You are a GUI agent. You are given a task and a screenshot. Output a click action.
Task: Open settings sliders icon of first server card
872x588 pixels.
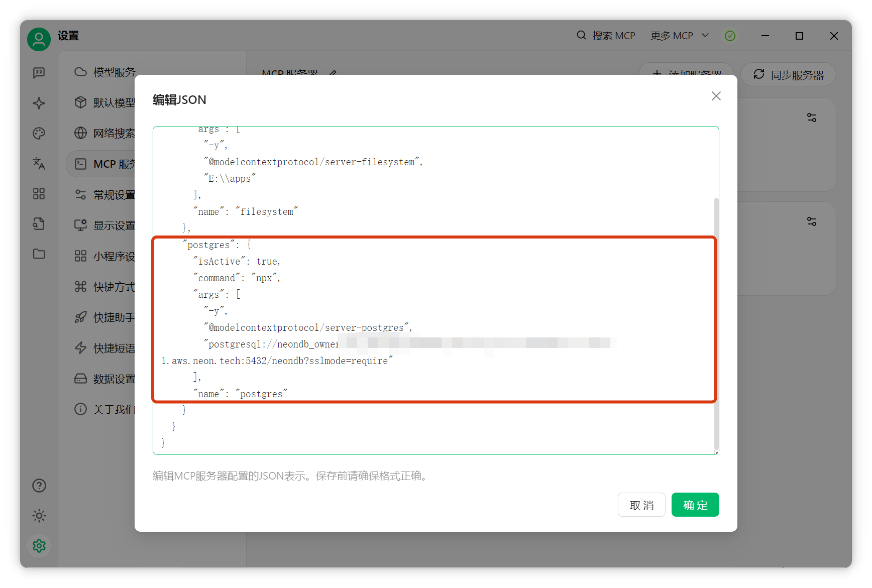(812, 117)
